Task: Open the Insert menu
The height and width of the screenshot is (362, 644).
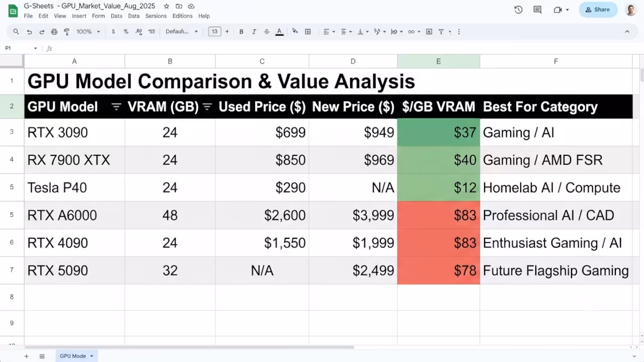Action: 79,16
